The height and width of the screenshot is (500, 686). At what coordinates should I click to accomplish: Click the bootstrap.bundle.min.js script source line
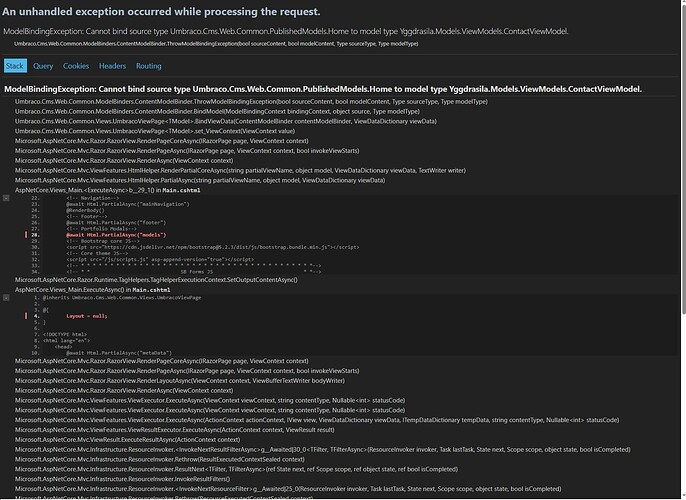213,247
